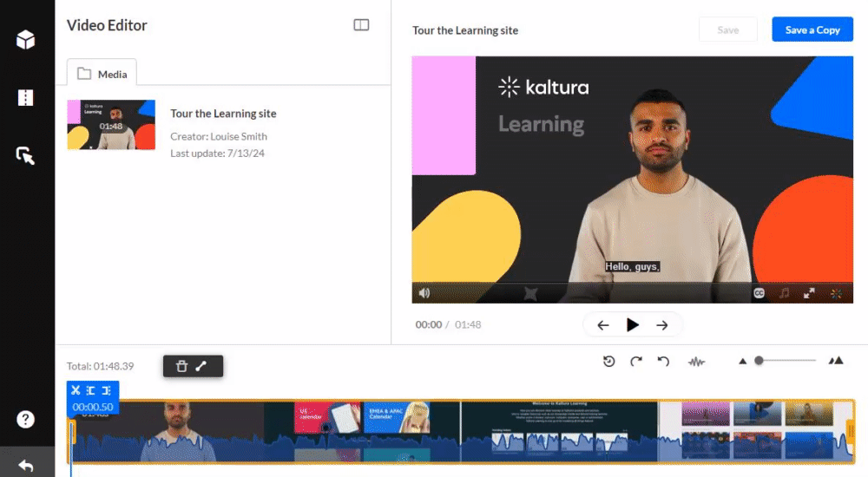
Task: Enter fullscreen in the video player
Action: [x=809, y=293]
